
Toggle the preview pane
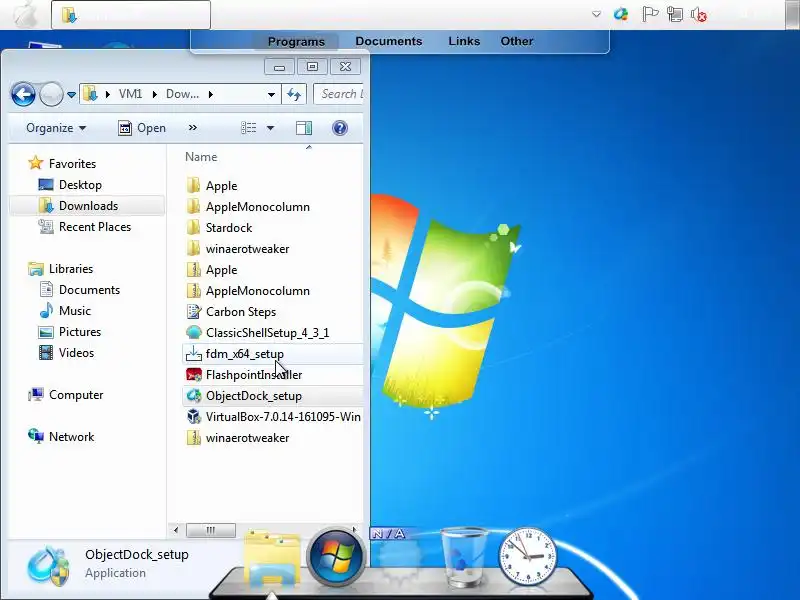click(304, 128)
